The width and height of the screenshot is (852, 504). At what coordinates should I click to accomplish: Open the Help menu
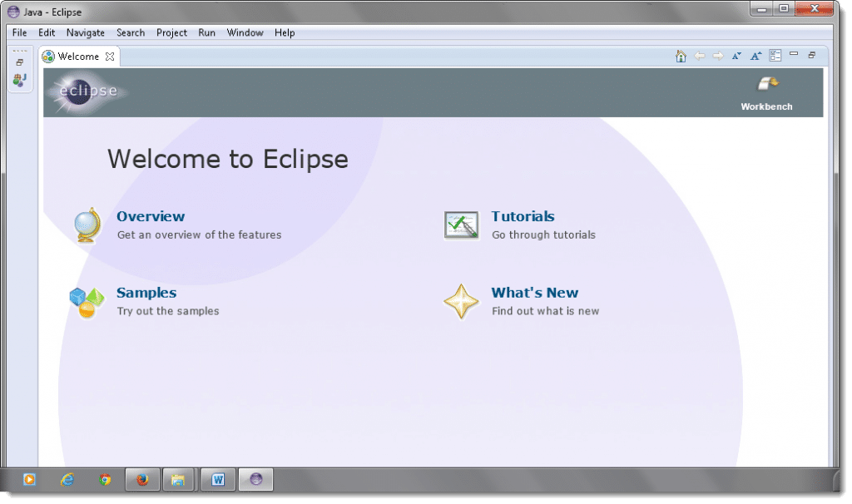coord(285,32)
